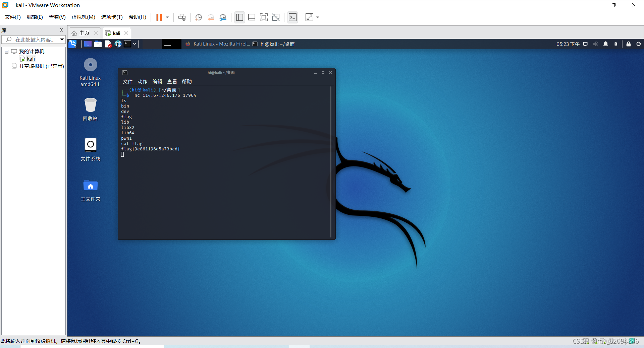Click the battery power manager icon

point(616,44)
